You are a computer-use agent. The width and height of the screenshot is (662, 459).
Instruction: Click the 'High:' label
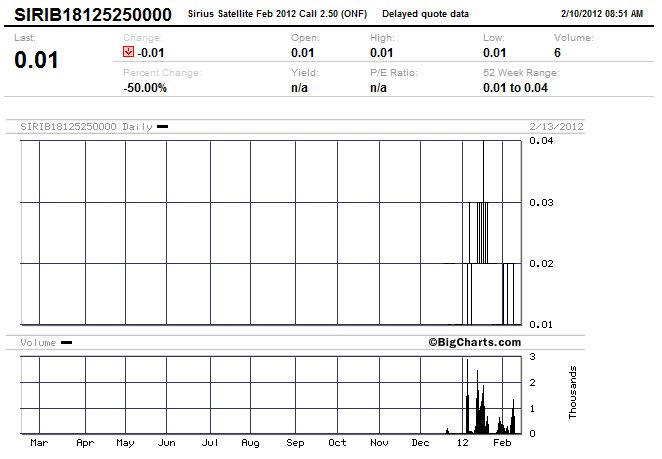pyautogui.click(x=382, y=38)
